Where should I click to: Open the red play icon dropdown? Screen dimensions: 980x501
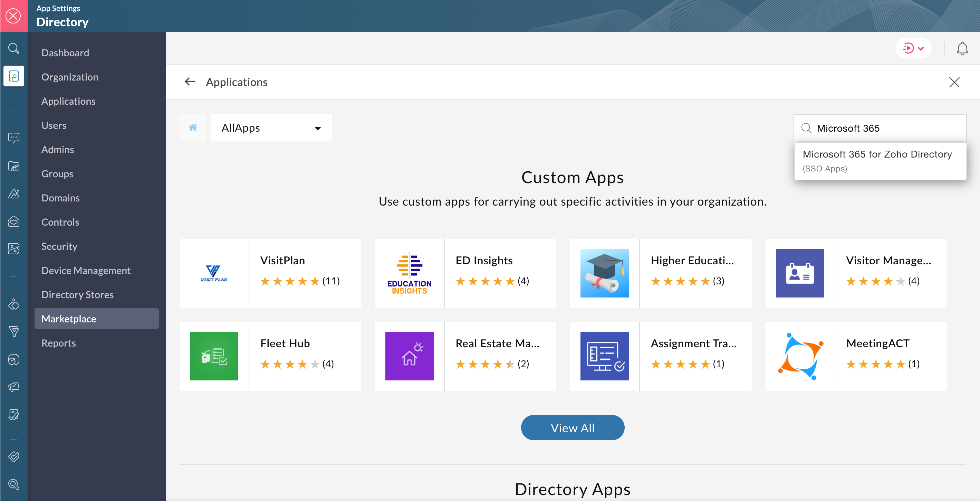pos(913,48)
